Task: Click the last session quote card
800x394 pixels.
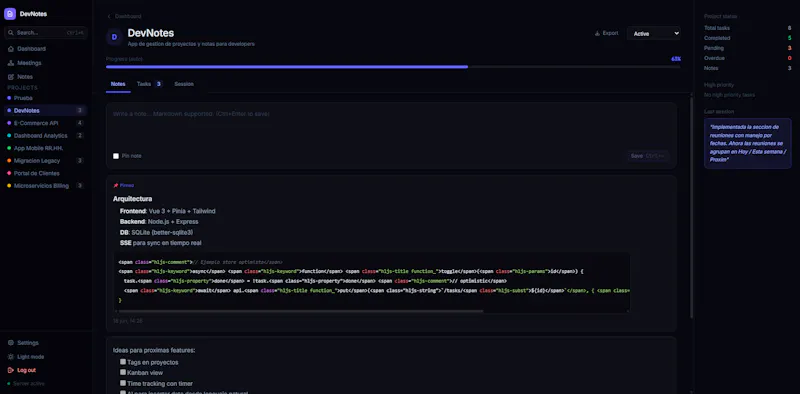Action: click(747, 143)
